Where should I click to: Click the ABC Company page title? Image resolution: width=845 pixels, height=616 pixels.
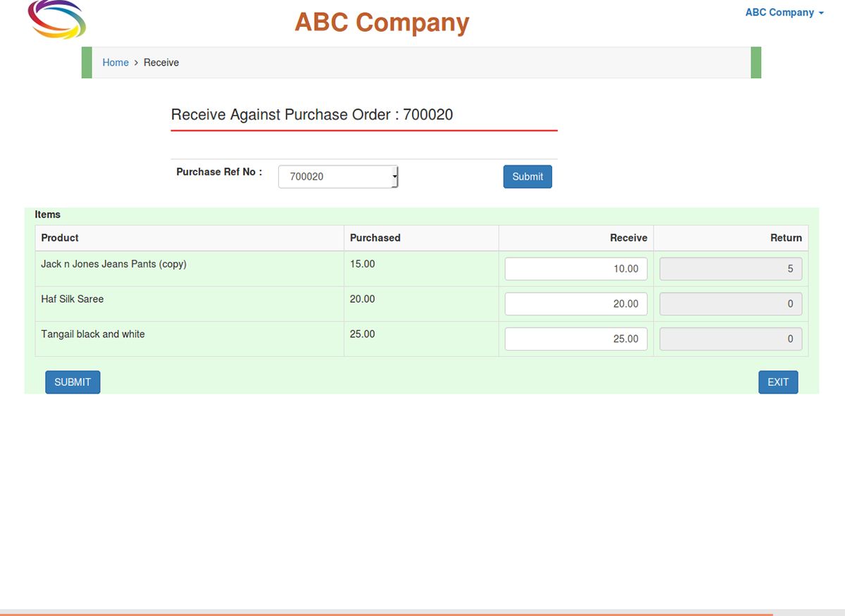[x=382, y=23]
